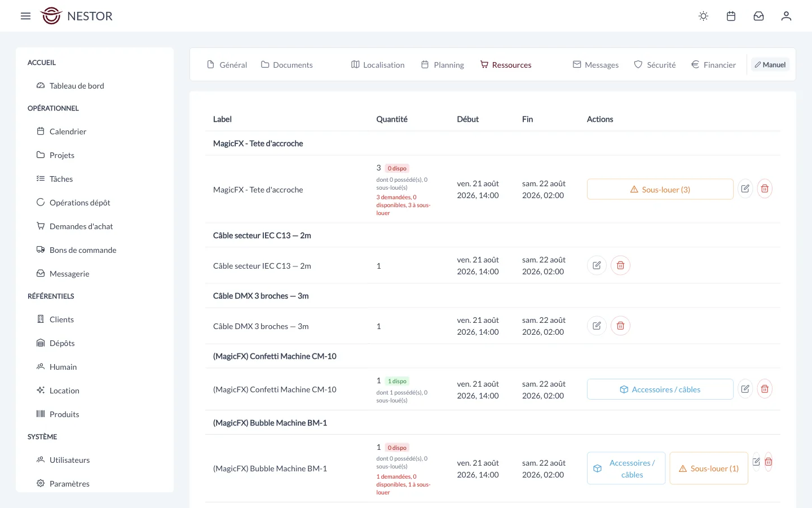The image size is (812, 508).
Task: Open the hamburger navigation menu
Action: coord(25,16)
